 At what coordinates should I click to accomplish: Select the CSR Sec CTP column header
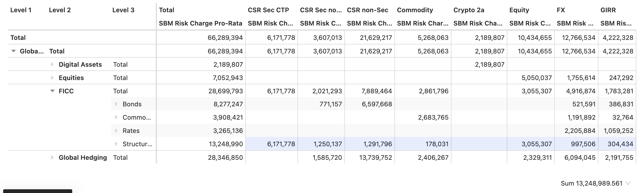[268, 10]
